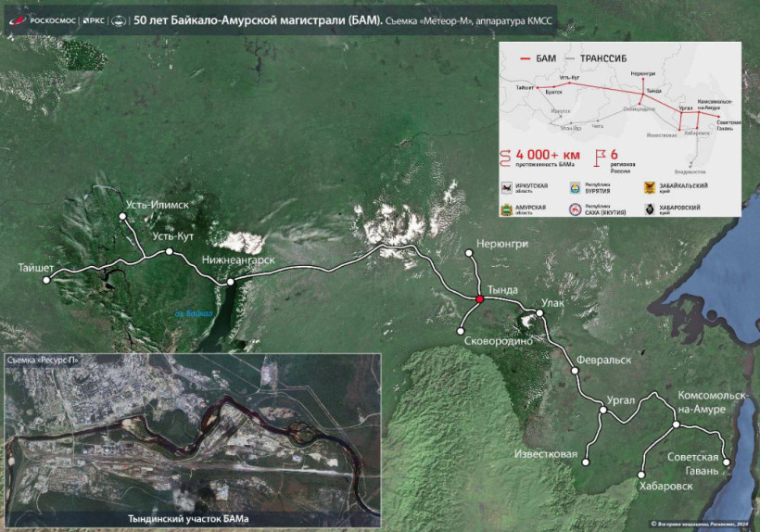Click the оз. Байкал lake label
This screenshot has width=760, height=532.
point(196,313)
